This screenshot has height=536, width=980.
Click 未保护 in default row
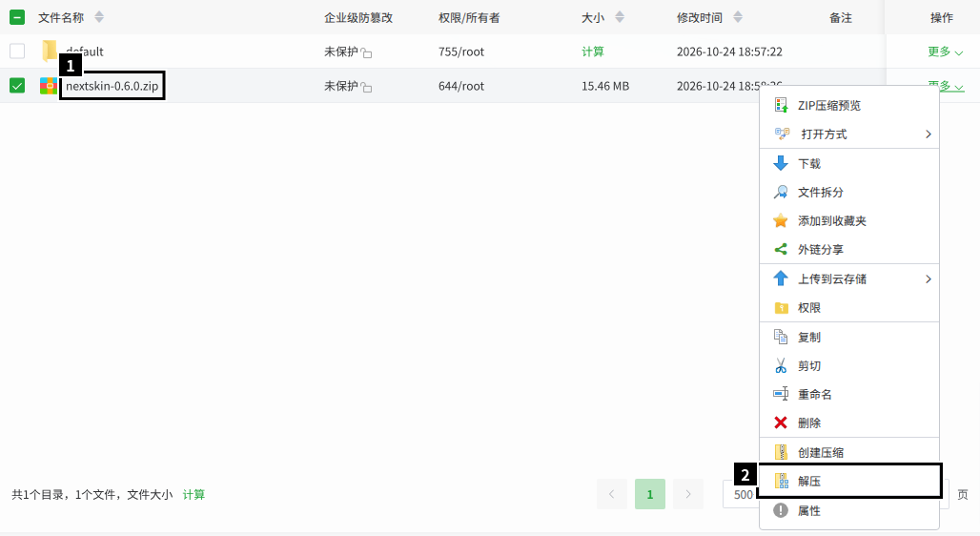(x=340, y=52)
